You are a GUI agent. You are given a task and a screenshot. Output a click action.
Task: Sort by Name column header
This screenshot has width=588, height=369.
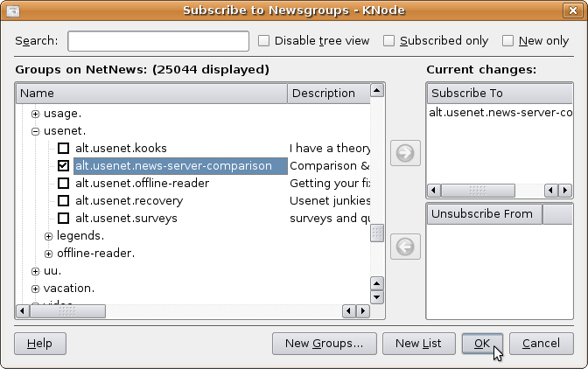click(x=151, y=93)
